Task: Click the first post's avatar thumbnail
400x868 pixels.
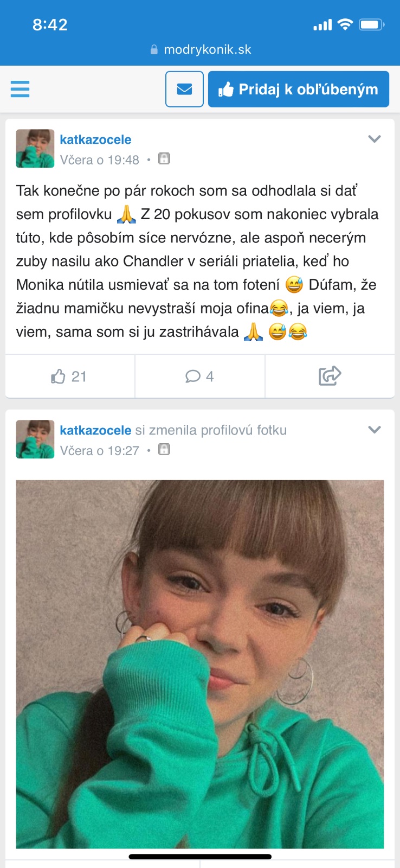Action: [x=35, y=149]
